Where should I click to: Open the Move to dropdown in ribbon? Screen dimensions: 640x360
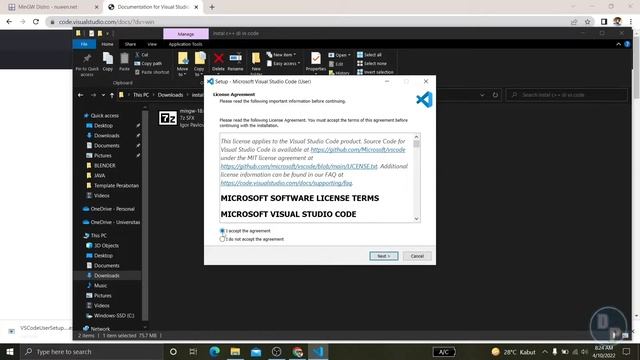coord(182,64)
